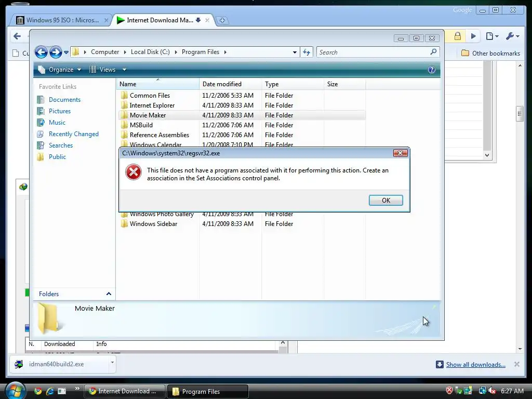Sort by Type column header
This screenshot has width=532, height=399.
[293, 84]
